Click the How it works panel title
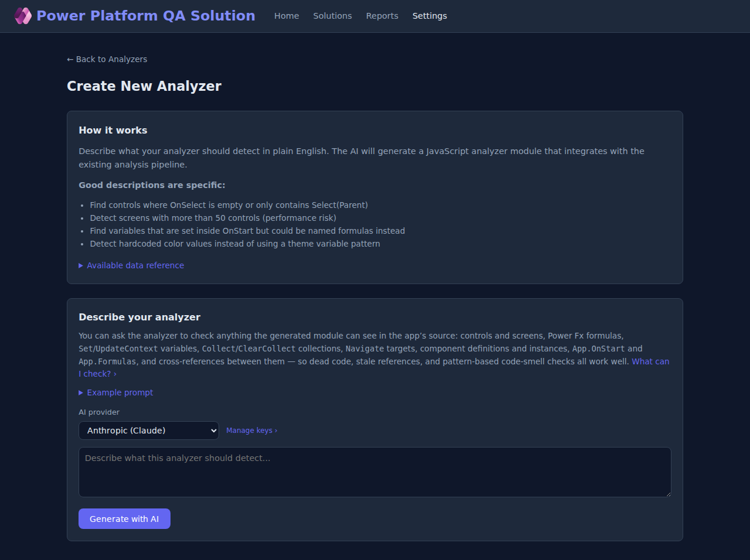Screen dimensions: 750x560 (x=112, y=130)
